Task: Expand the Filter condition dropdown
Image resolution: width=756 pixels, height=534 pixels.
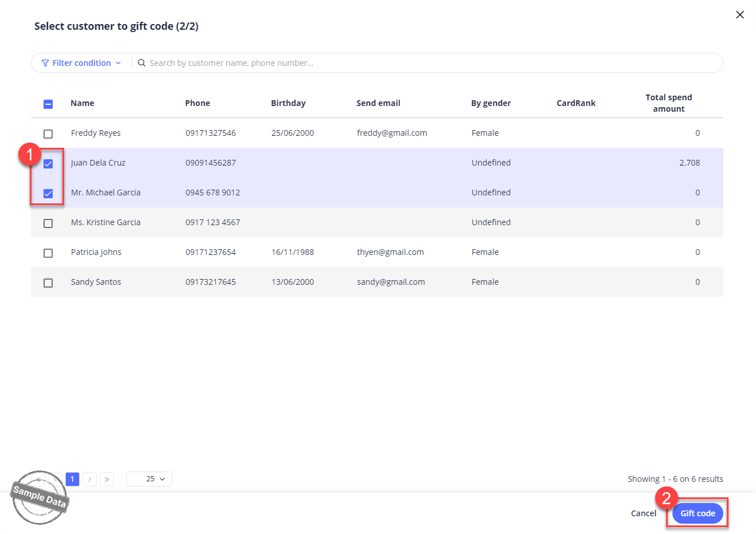Action: [81, 63]
